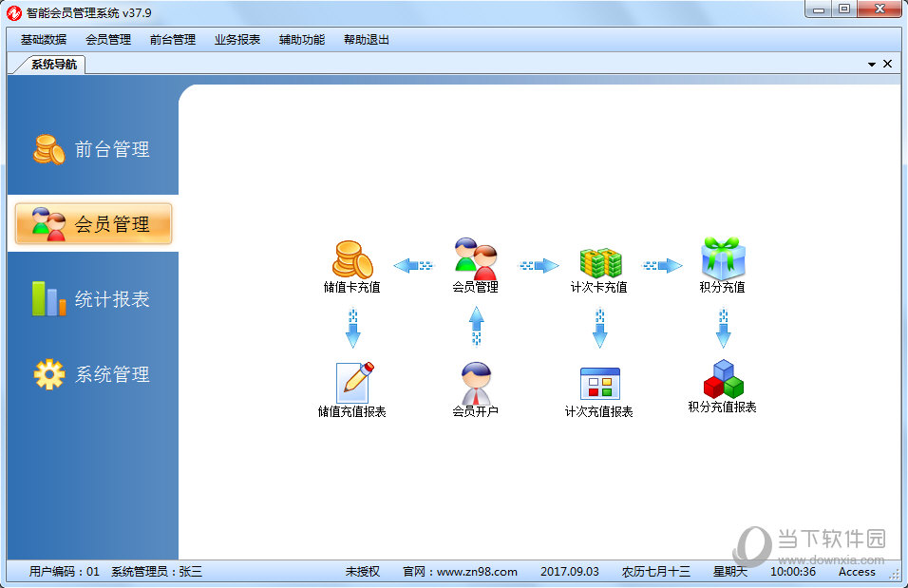Open 积分充值报表 colored cubes icon
The height and width of the screenshot is (588, 908).
724,379
